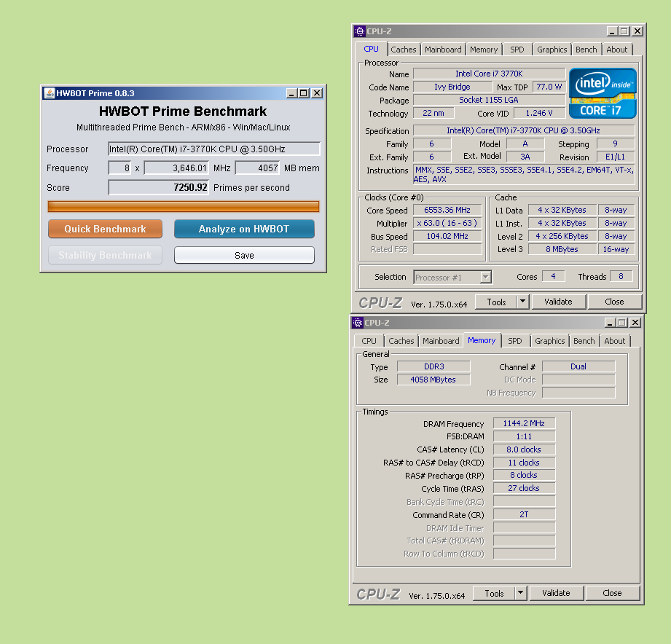Screen dimensions: 671x644
Task: Click the Level 3 cache value 8 MBytes
Action: (x=562, y=249)
